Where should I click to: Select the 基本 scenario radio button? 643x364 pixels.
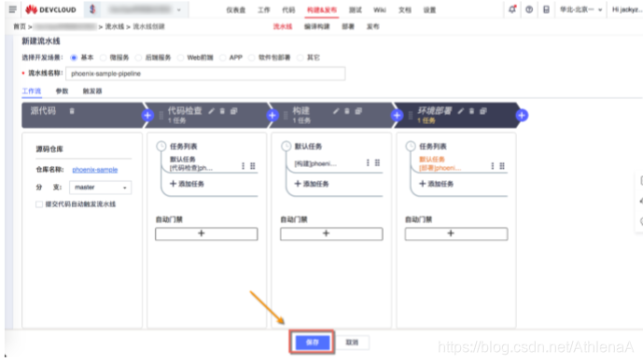pyautogui.click(x=74, y=58)
